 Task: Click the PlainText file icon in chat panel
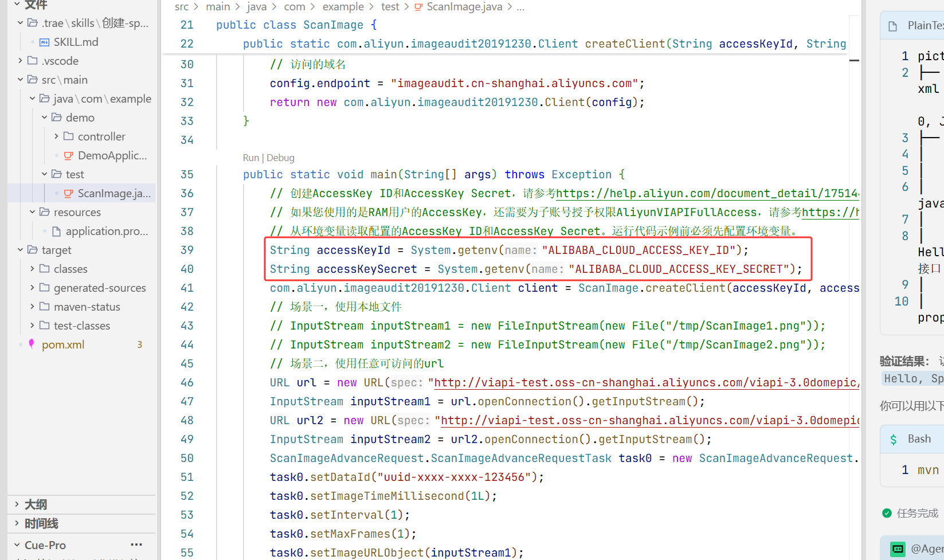pyautogui.click(x=892, y=26)
